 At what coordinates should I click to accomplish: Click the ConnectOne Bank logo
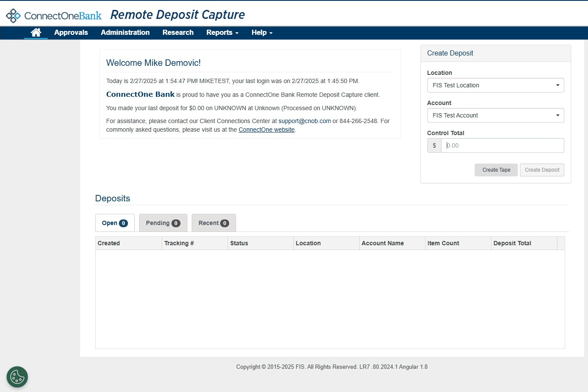coord(54,15)
